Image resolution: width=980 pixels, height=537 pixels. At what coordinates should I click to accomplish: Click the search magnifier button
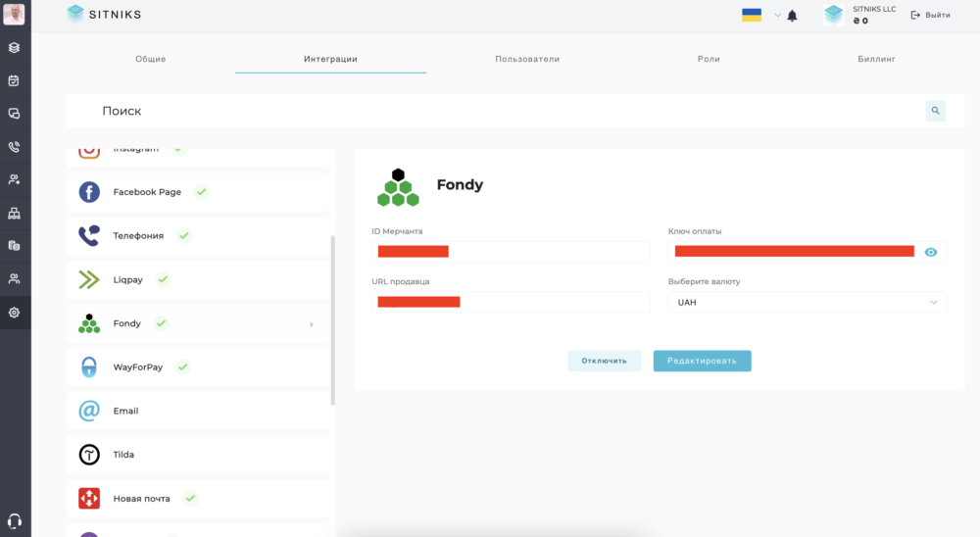[936, 111]
